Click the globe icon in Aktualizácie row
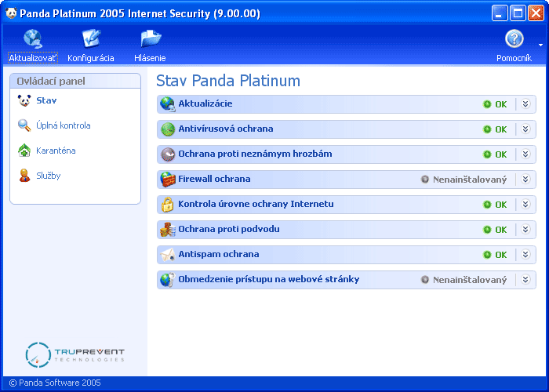The width and height of the screenshot is (549, 392). (x=168, y=104)
